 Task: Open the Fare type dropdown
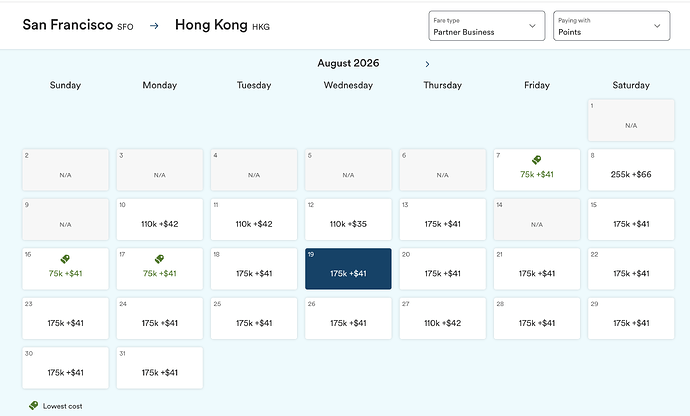click(487, 26)
